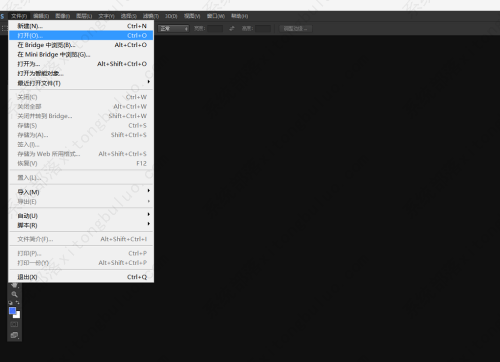Image resolution: width=500 pixels, height=362 pixels.
Task: Click the 打印(P)... menu entry
Action: pyautogui.click(x=81, y=253)
